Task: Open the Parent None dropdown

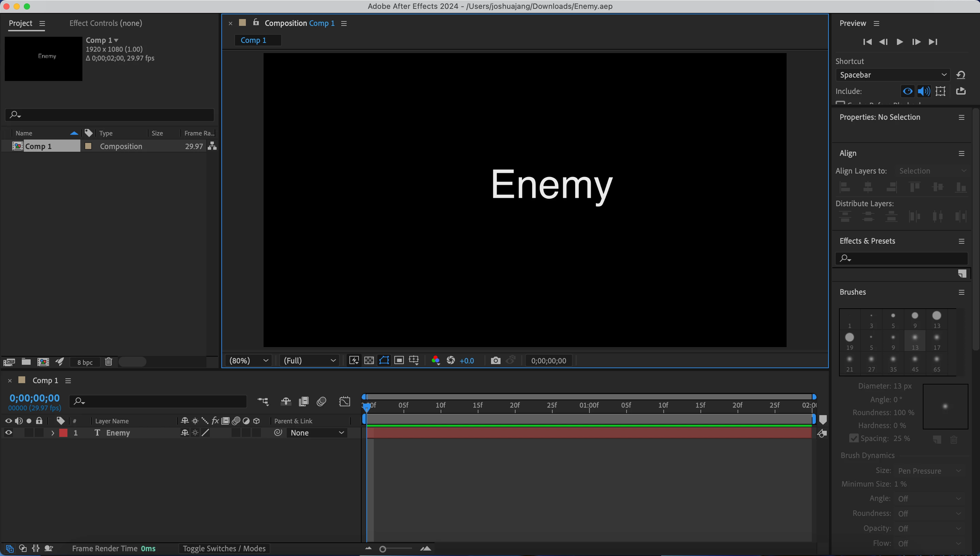Action: coord(317,433)
